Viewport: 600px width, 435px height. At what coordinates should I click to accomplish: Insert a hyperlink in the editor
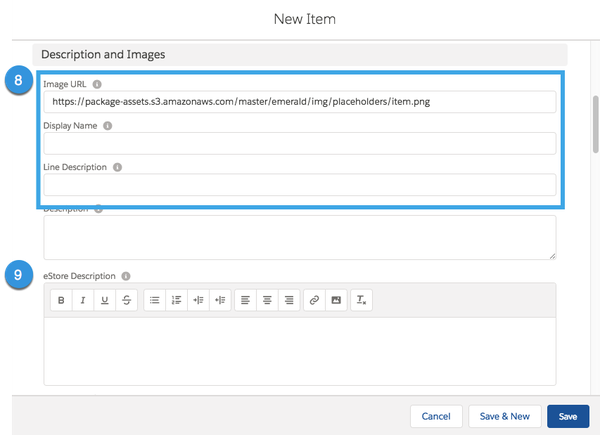315,300
